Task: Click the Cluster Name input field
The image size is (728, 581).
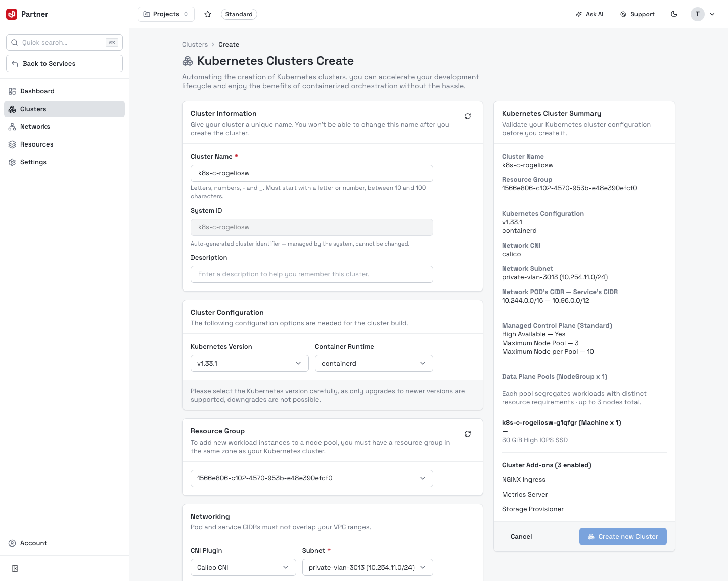Action: [x=312, y=173]
